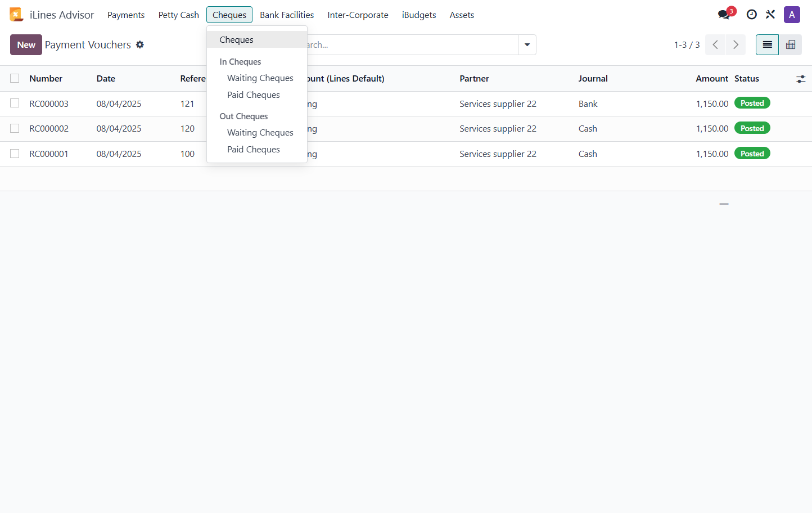Open optional columns adjust icon
This screenshot has width=812, height=513.
[x=801, y=79]
